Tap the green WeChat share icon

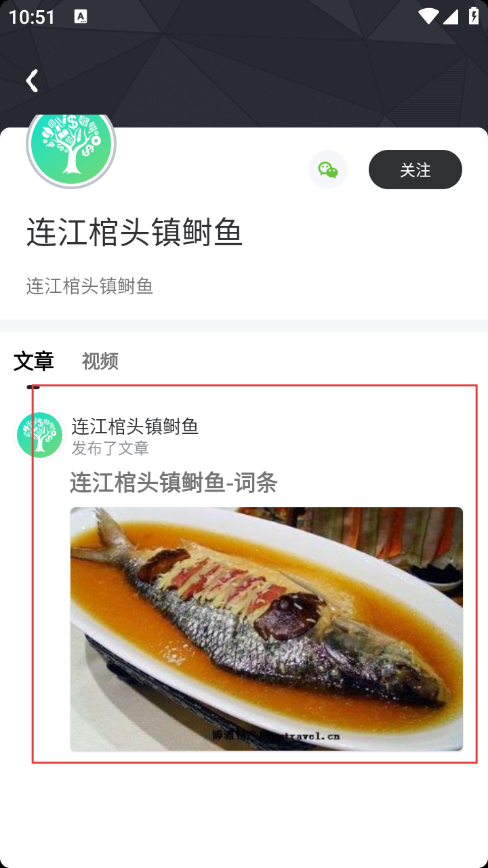328,170
